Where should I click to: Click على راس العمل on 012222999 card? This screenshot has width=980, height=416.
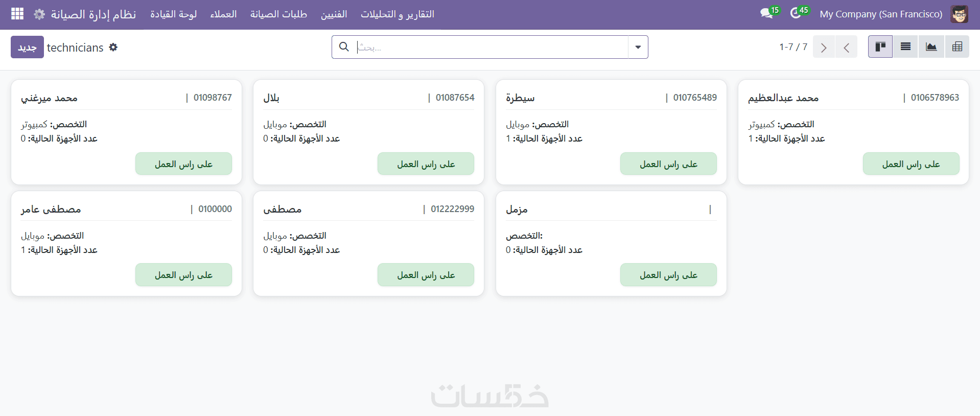click(x=426, y=275)
